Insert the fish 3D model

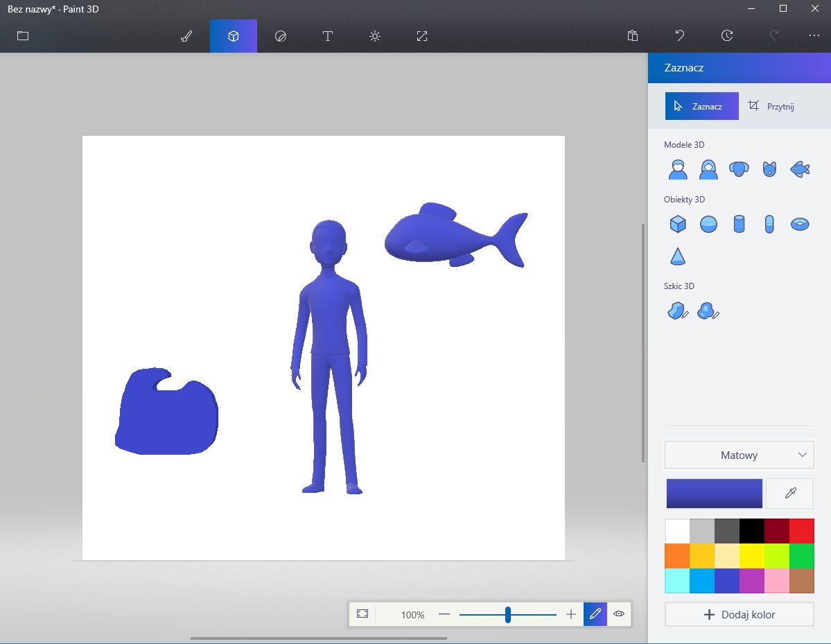pos(800,168)
